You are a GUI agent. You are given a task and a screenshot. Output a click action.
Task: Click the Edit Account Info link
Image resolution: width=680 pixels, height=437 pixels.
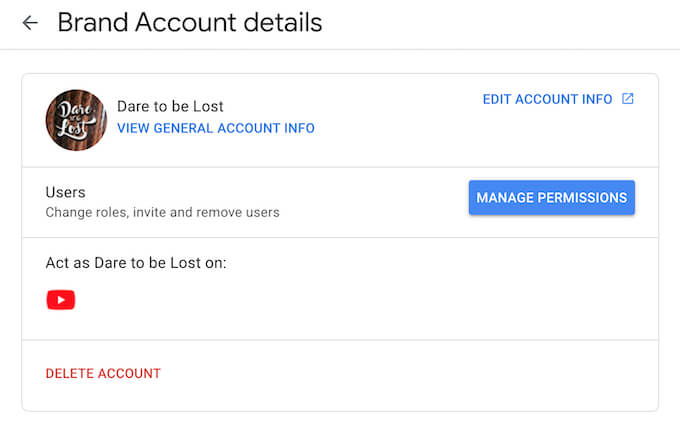coord(547,99)
